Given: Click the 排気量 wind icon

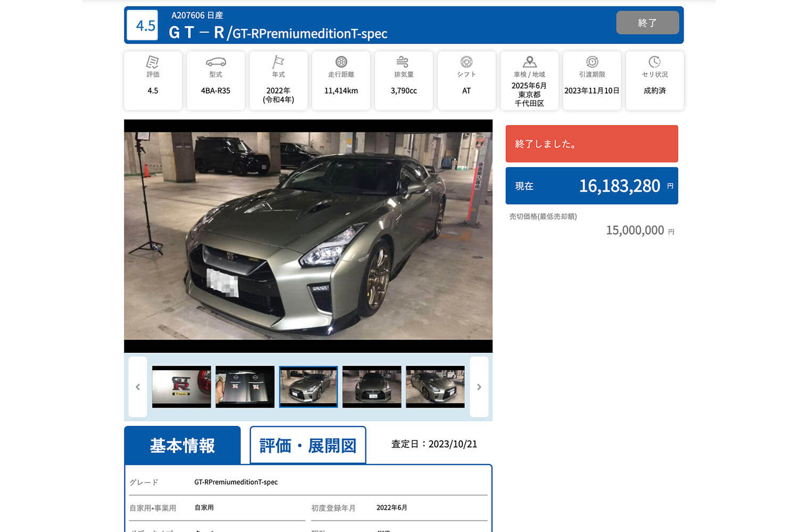Looking at the screenshot, I should point(403,62).
